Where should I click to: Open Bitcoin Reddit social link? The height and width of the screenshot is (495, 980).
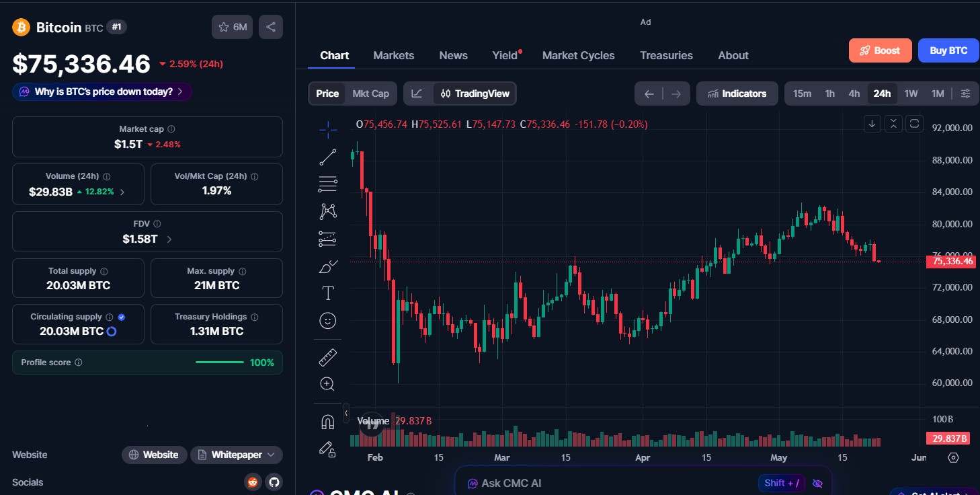253,482
